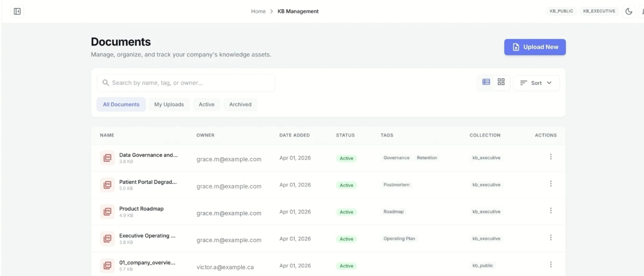This screenshot has width=644, height=276.
Task: Click KB Management breadcrumb
Action: 298,11
